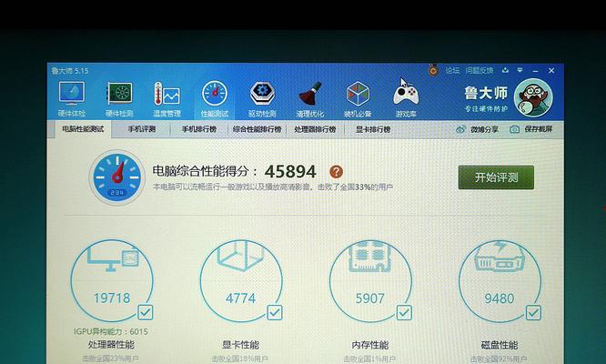Click the '鲁大师 5.15' window title
The width and height of the screenshot is (606, 364).
coord(70,71)
